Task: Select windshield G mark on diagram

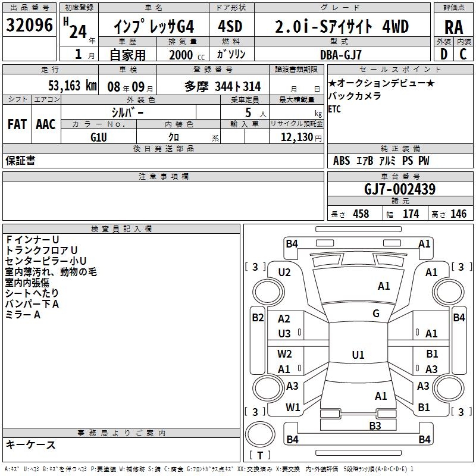Action: point(376,314)
